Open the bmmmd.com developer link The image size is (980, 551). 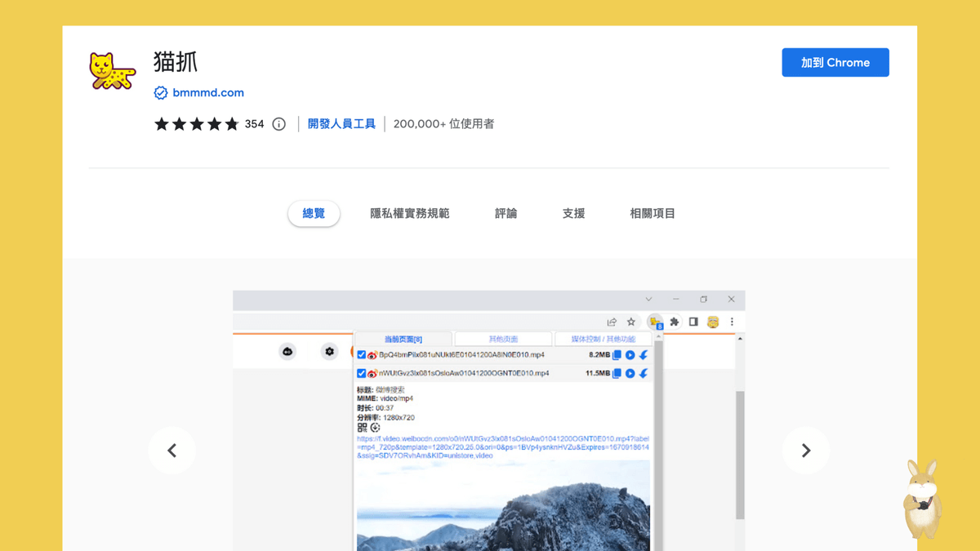[208, 93]
